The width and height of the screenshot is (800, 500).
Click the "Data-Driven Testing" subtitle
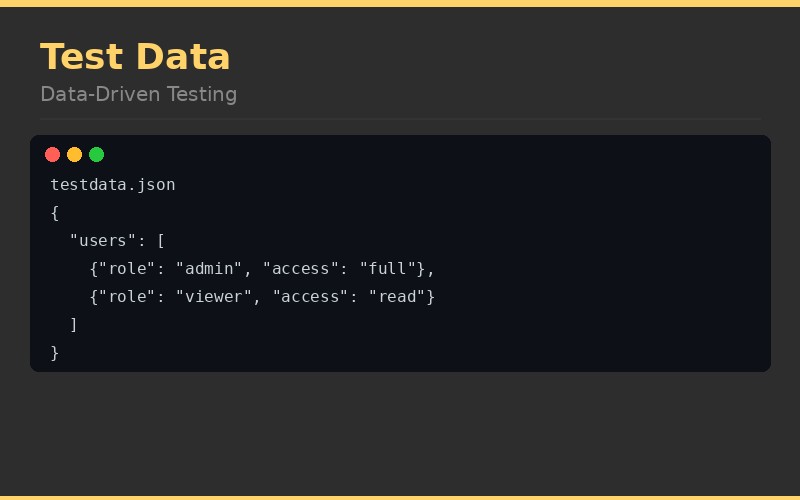(x=139, y=95)
